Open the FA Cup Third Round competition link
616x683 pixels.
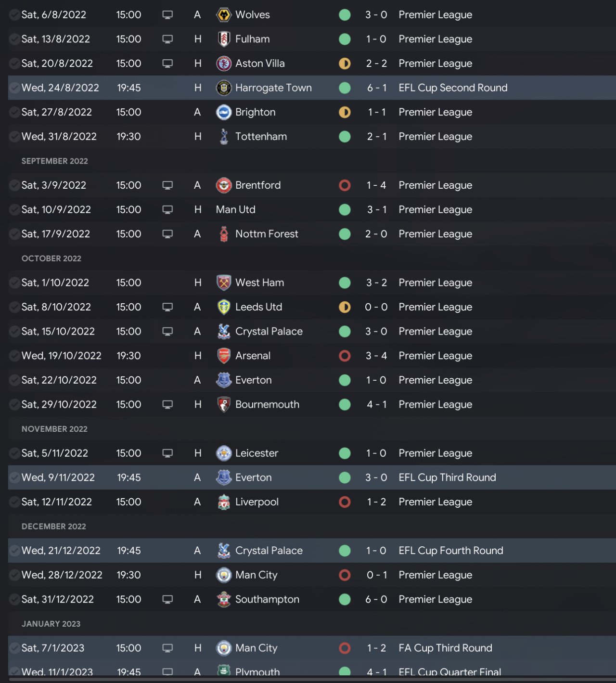[445, 648]
